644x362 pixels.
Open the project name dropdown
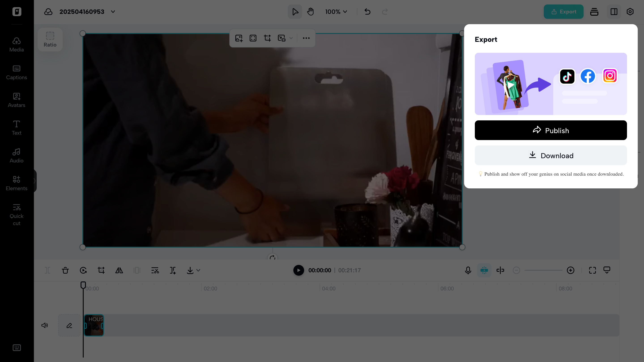(x=113, y=11)
